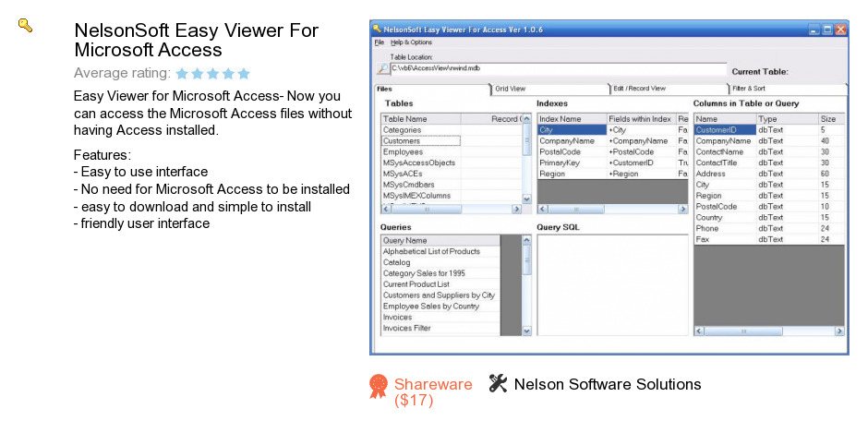Select the Region index row

612,174
